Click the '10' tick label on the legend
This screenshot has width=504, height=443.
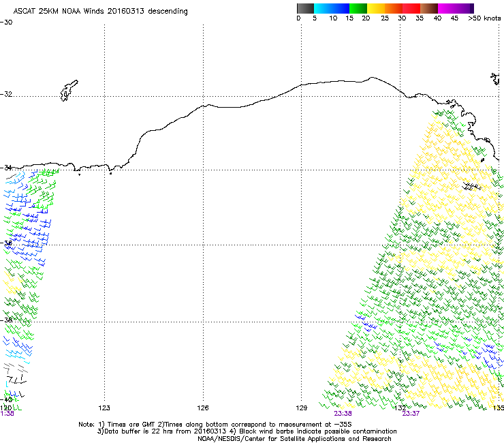pos(333,18)
